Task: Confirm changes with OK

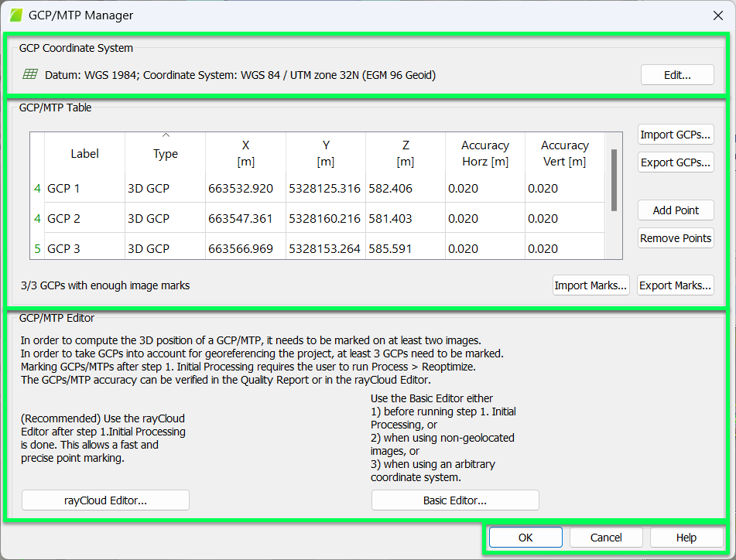Action: [525, 537]
